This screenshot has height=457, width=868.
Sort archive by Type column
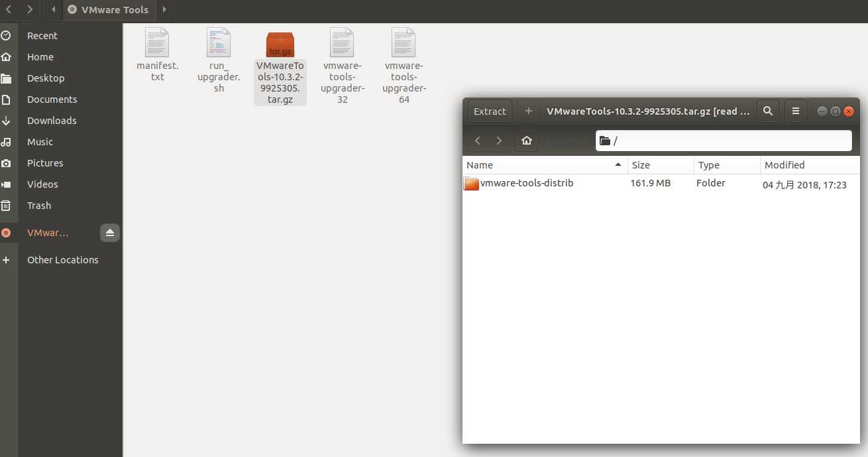[727, 165]
